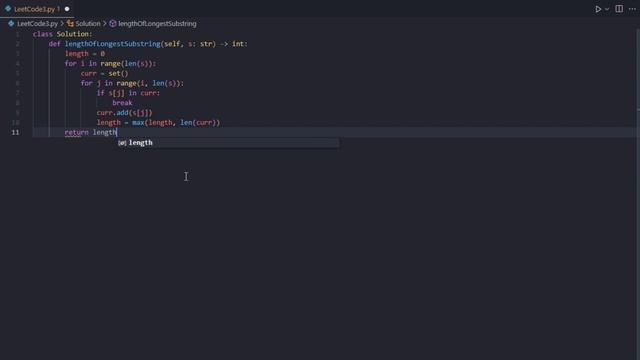Open the More Actions ellipsis menu
Screen dimensions: 640x360
pos(632,9)
